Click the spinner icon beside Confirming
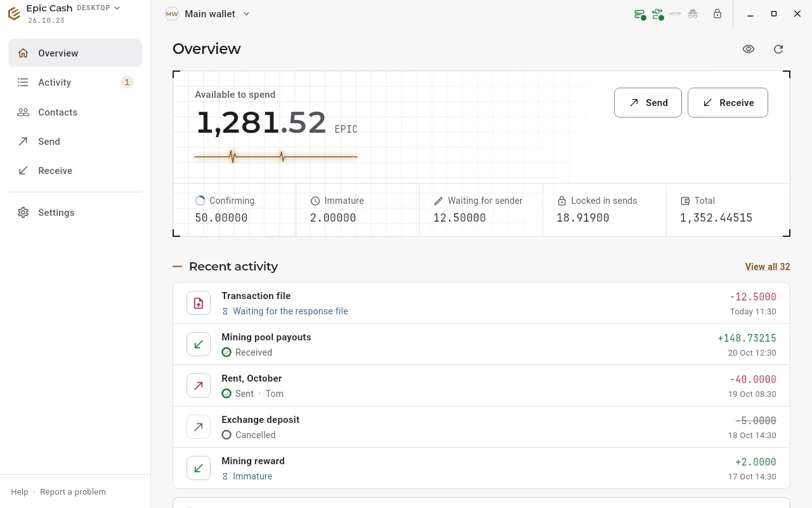Viewport: 812px width, 508px height. (200, 201)
